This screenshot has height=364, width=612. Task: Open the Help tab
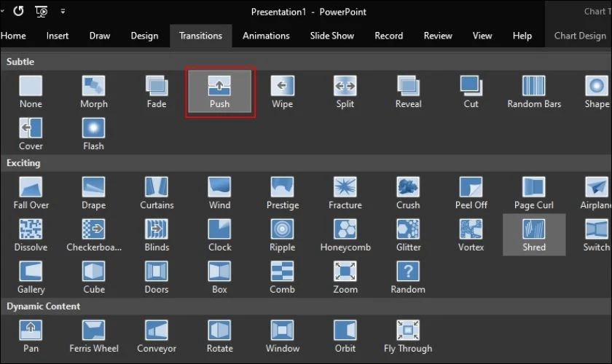pos(522,36)
